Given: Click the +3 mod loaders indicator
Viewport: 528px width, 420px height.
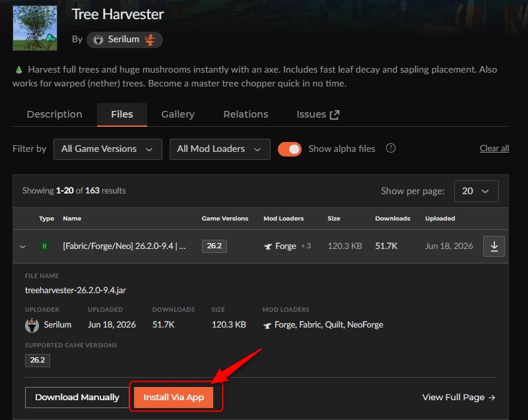Looking at the screenshot, I should pyautogui.click(x=306, y=246).
